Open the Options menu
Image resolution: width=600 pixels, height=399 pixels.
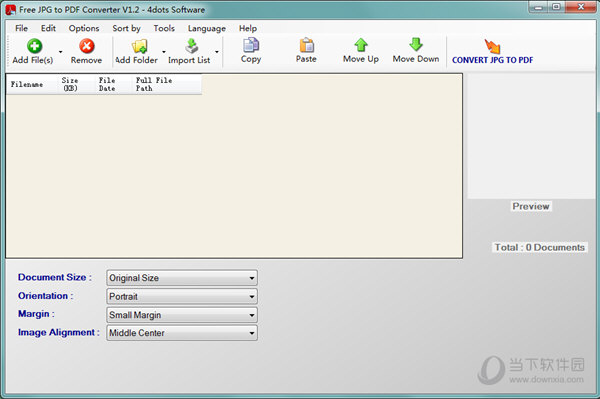pos(84,28)
